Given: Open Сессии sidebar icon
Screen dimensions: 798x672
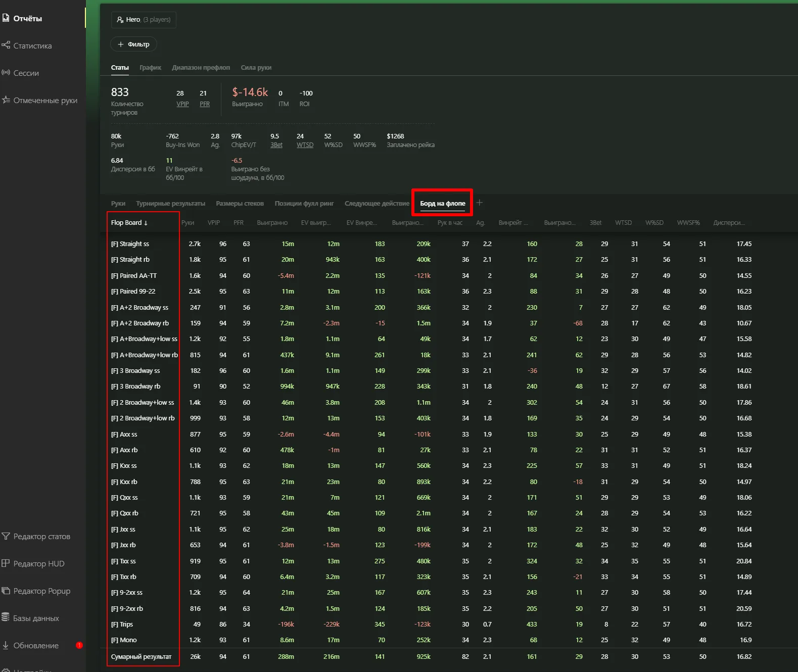Looking at the screenshot, I should tap(6, 73).
